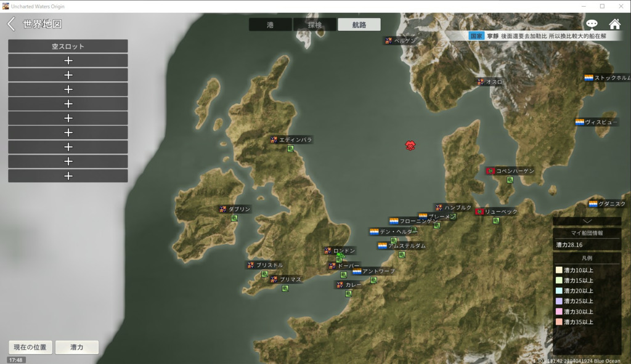Viewport: 631px width, 364px height.
Task: Switch to the 港 tab
Action: tap(270, 25)
